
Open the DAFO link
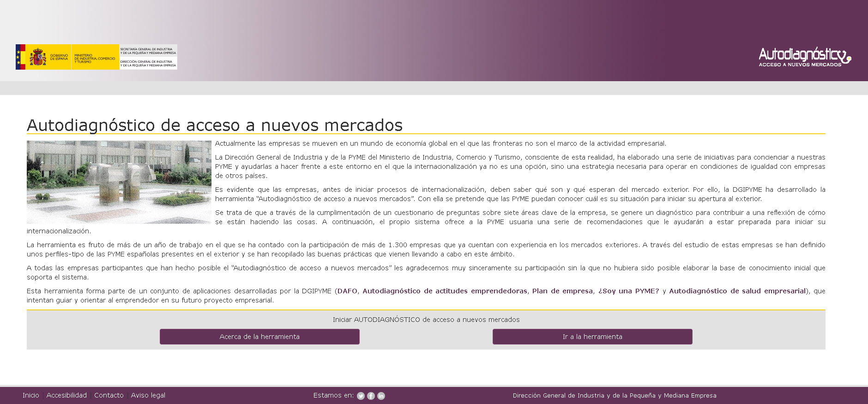347,291
